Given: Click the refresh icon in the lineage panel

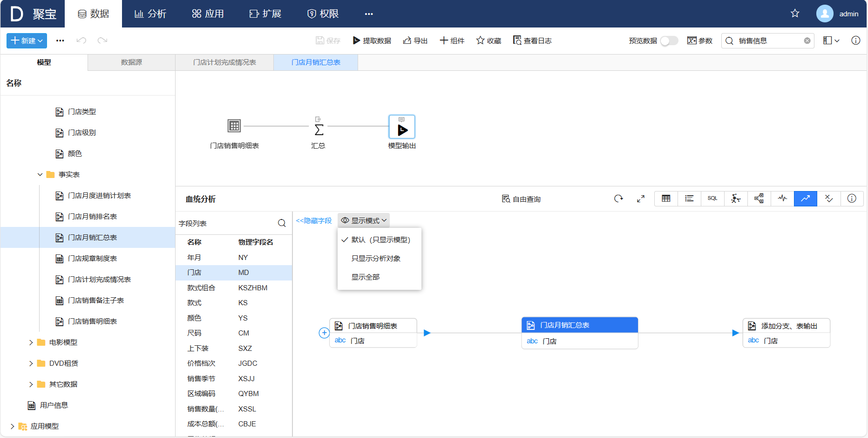Looking at the screenshot, I should pyautogui.click(x=618, y=198).
